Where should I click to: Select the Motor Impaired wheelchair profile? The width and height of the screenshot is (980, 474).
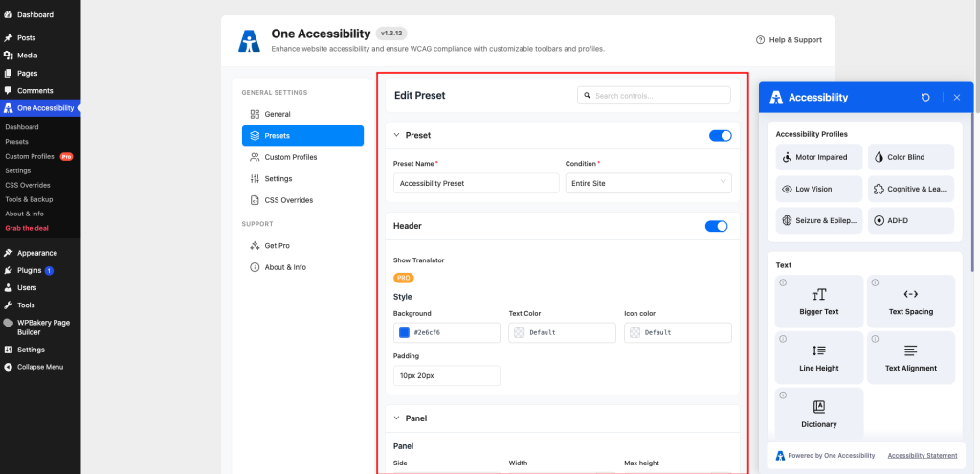(x=819, y=157)
